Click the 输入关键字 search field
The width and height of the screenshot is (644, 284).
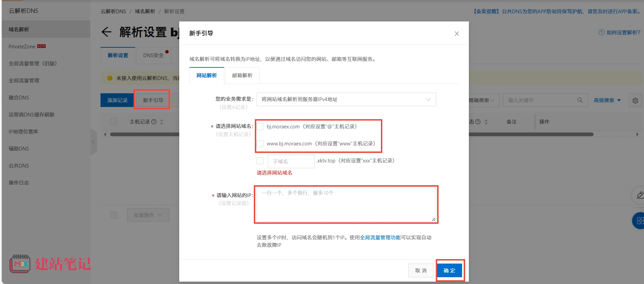click(545, 100)
